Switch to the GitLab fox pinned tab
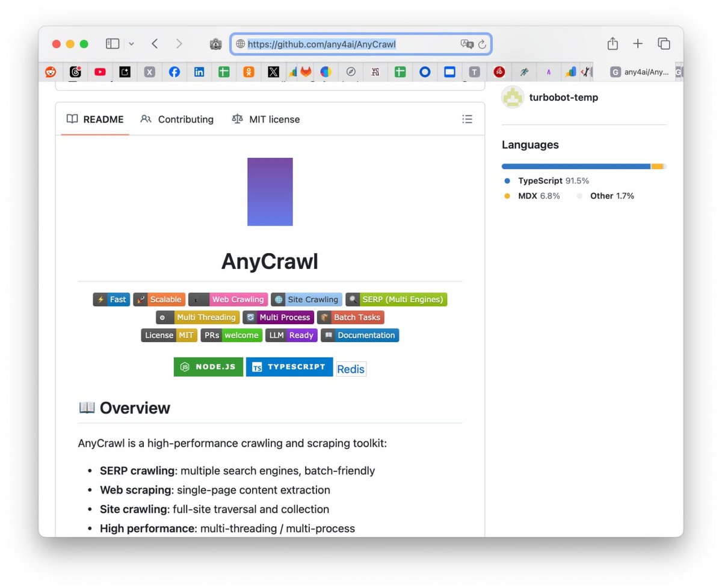Image resolution: width=722 pixels, height=588 pixels. click(x=306, y=72)
